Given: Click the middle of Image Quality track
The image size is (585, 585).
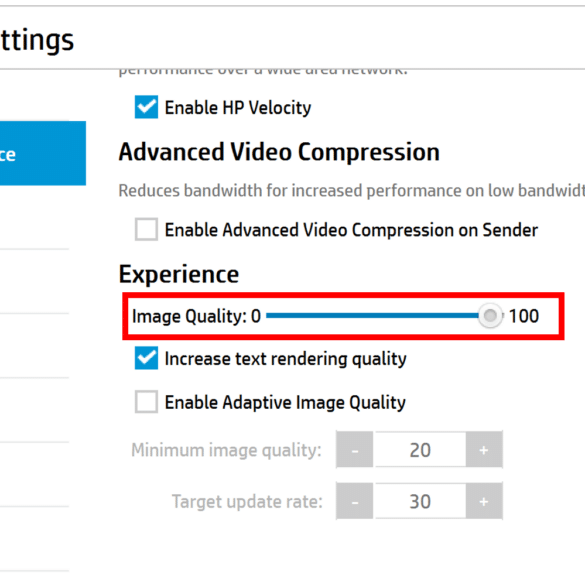Looking at the screenshot, I should (x=384, y=316).
